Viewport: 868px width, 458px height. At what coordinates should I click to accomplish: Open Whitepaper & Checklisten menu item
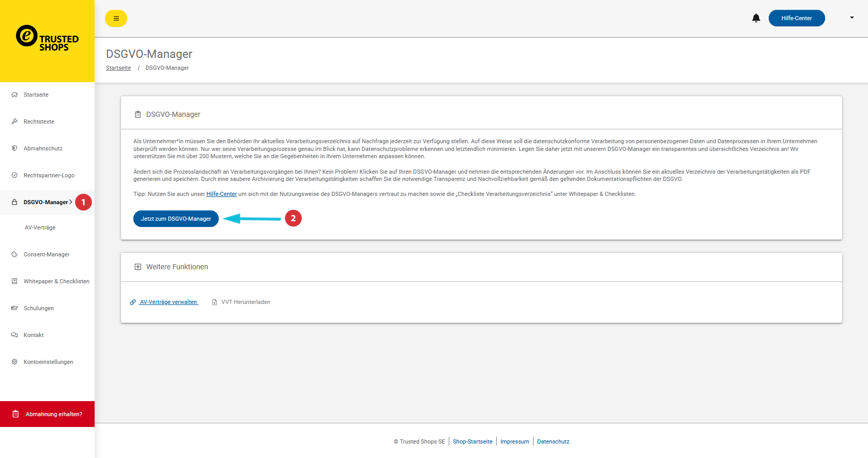[56, 281]
